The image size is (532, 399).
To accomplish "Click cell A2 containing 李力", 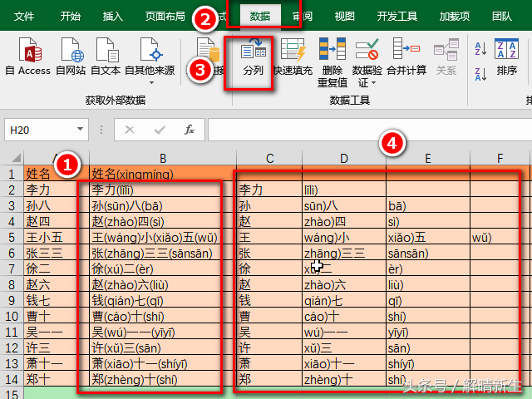I will tap(57, 190).
